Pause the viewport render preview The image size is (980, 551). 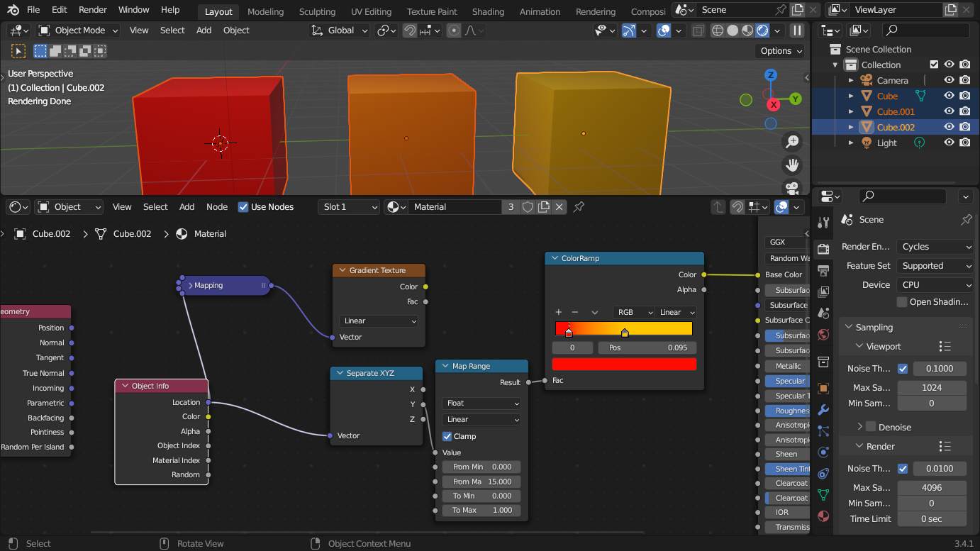(x=797, y=30)
